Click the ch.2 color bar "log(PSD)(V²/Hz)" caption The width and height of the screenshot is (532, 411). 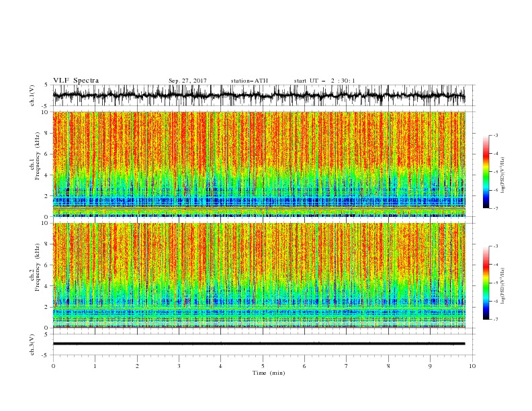tap(502, 287)
